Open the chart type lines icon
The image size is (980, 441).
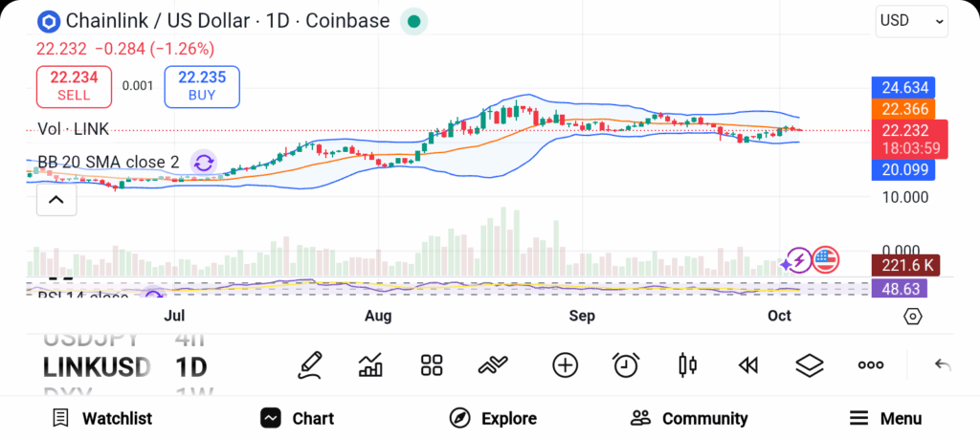(494, 364)
